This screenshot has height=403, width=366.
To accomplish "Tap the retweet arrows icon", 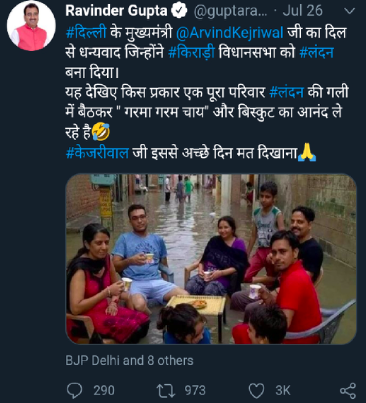I will (166, 391).
